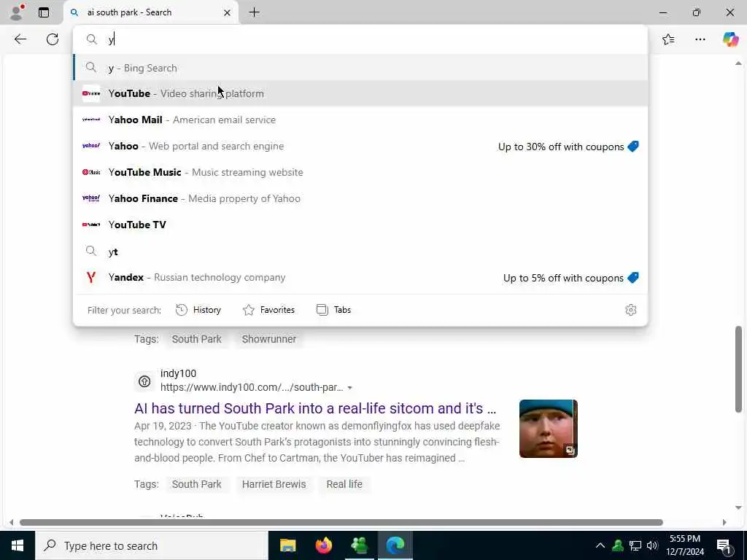The width and height of the screenshot is (747, 560).
Task: Filter search by History
Action: coord(198,310)
